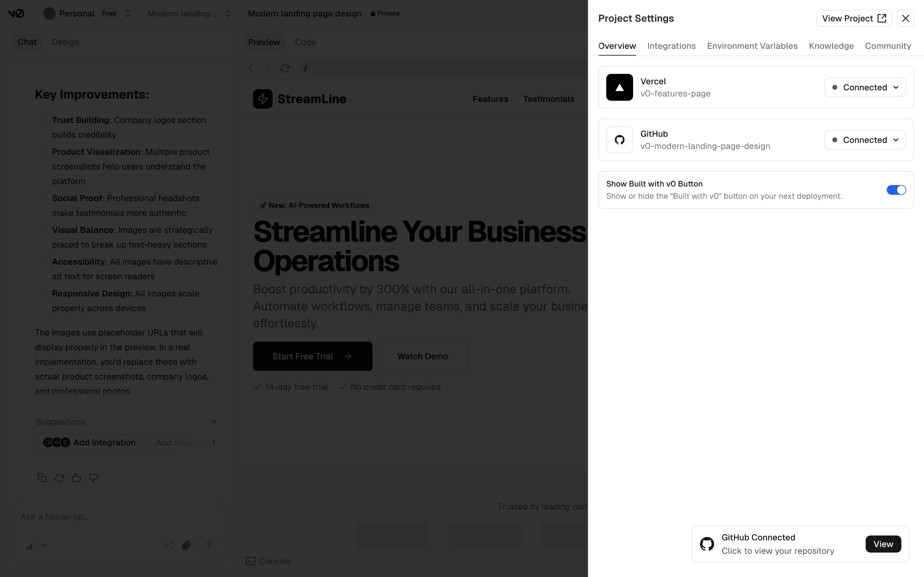The image size is (924, 577).
Task: Toggle the Show Built with v0 Button switch
Action: (x=896, y=190)
